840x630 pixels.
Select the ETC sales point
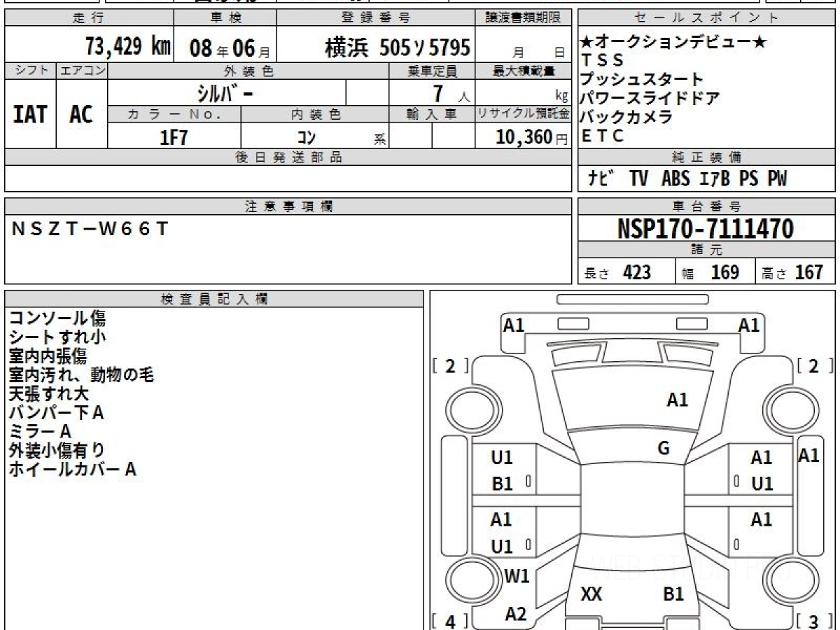[602, 136]
